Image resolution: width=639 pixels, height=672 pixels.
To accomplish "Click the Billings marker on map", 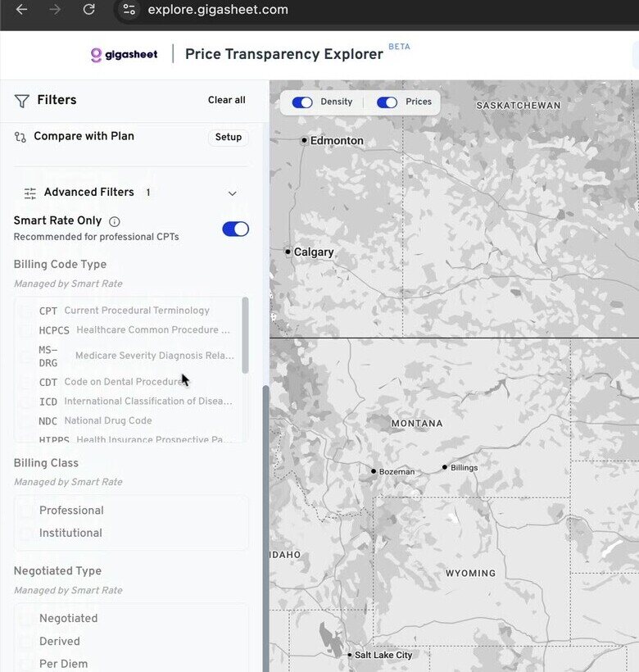I will point(445,467).
